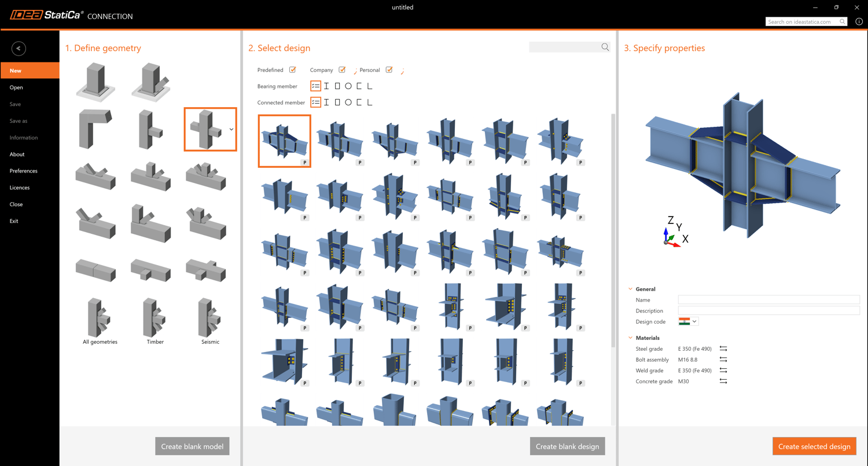
Task: Click the magnifier in design search box
Action: (x=605, y=47)
